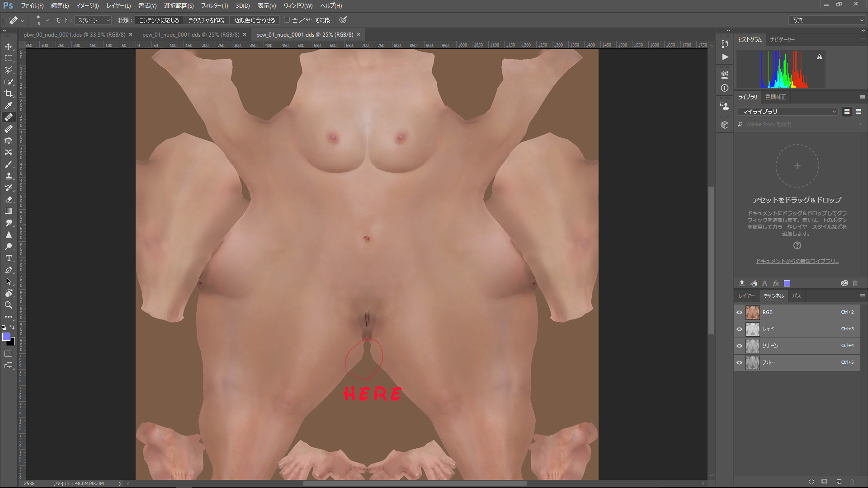
Task: Enable sample all layers checkbox
Action: tap(287, 20)
